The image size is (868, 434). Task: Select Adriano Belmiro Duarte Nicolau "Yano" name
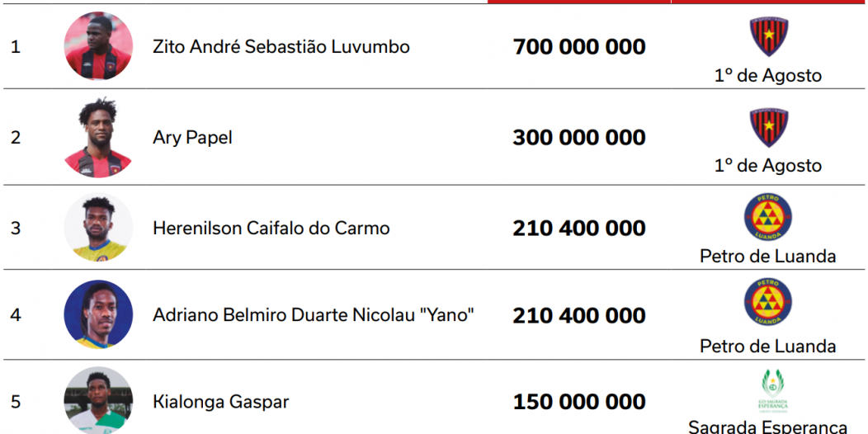(314, 315)
